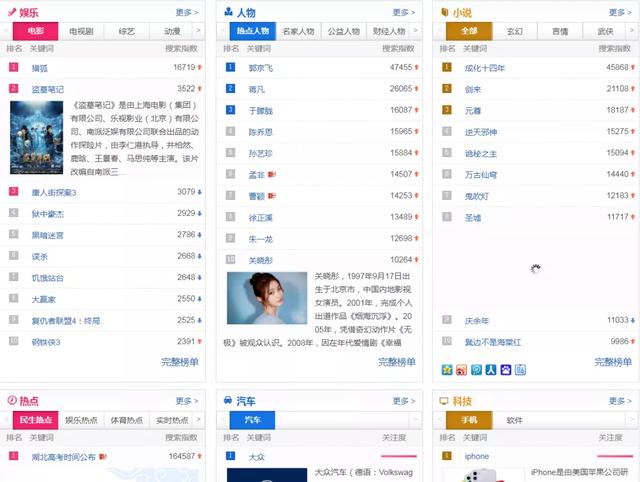Select the 软件 tab under 科技
The width and height of the screenshot is (640, 482).
pyautogui.click(x=514, y=420)
